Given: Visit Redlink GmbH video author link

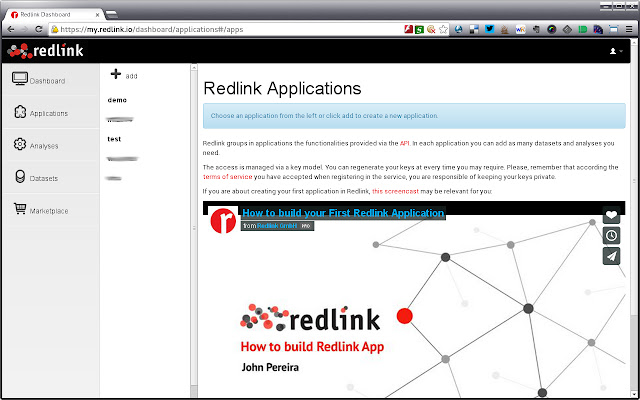Looking at the screenshot, I should 277,226.
